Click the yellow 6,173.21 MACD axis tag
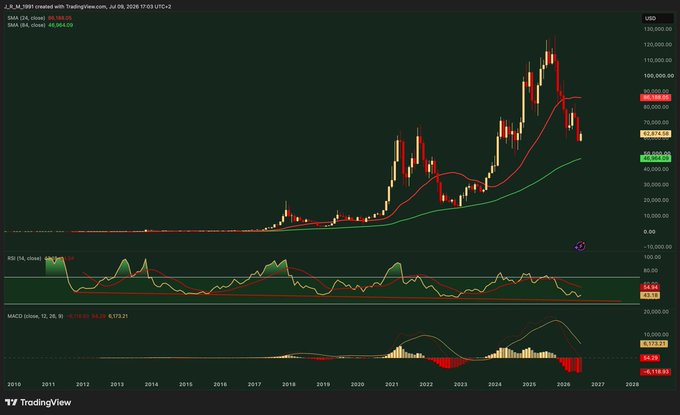The height and width of the screenshot is (415, 680). 654,343
